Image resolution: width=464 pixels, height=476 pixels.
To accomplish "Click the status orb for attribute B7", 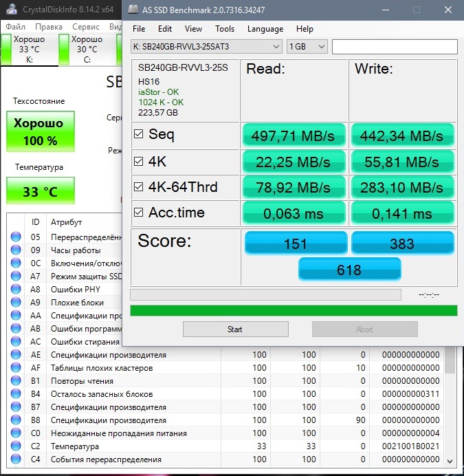I will (16, 407).
